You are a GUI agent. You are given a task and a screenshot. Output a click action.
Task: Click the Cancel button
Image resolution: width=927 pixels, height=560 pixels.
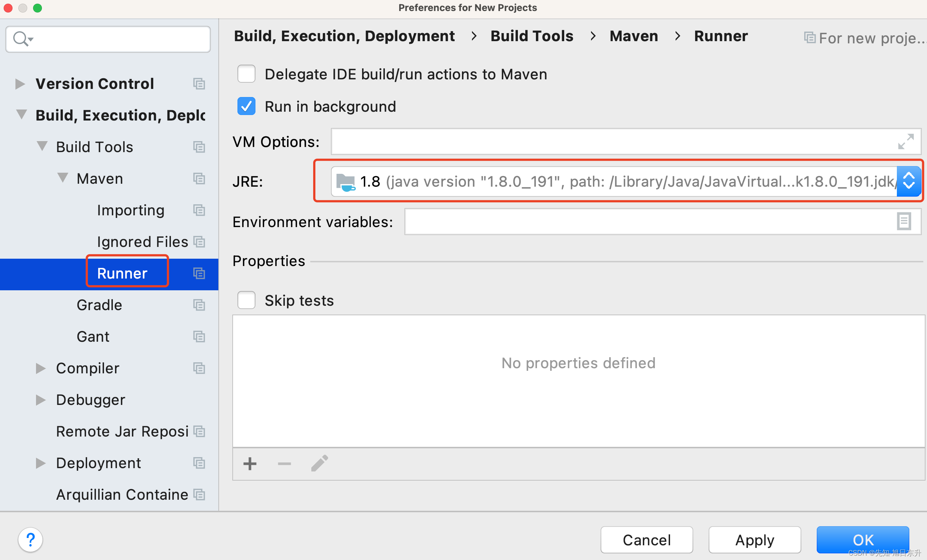(646, 540)
